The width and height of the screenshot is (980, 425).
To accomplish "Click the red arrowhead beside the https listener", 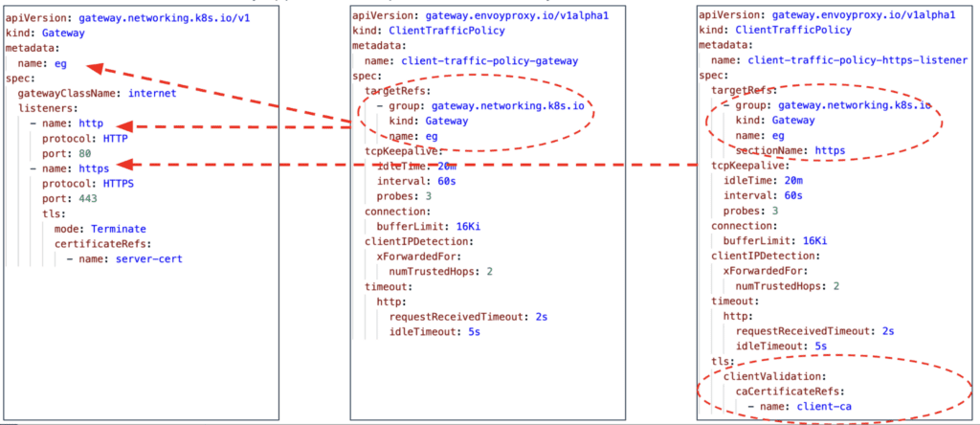I will (x=122, y=165).
